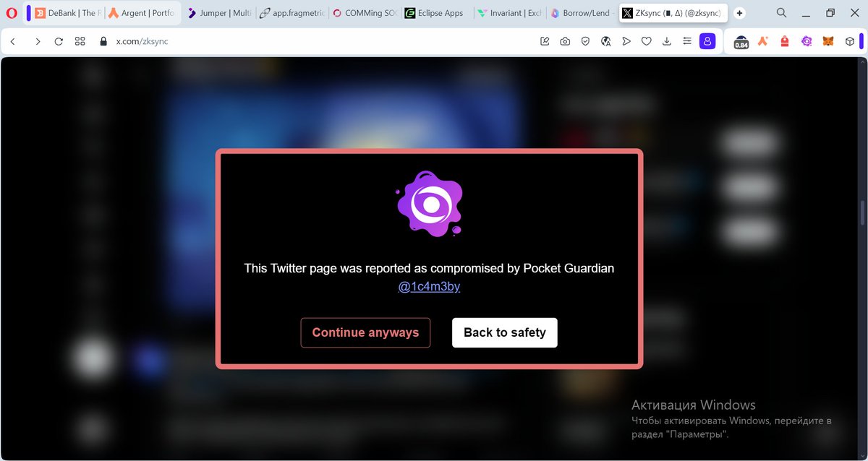Viewport: 868px width, 461px height.
Task: Click the padlock site security icon
Action: coord(103,42)
